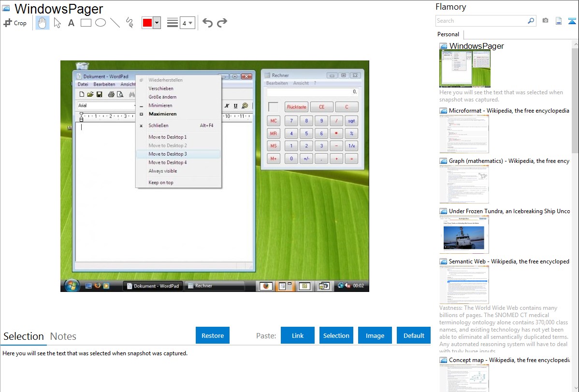The width and height of the screenshot is (579, 392).
Task: Click the Paste Link button
Action: (298, 335)
